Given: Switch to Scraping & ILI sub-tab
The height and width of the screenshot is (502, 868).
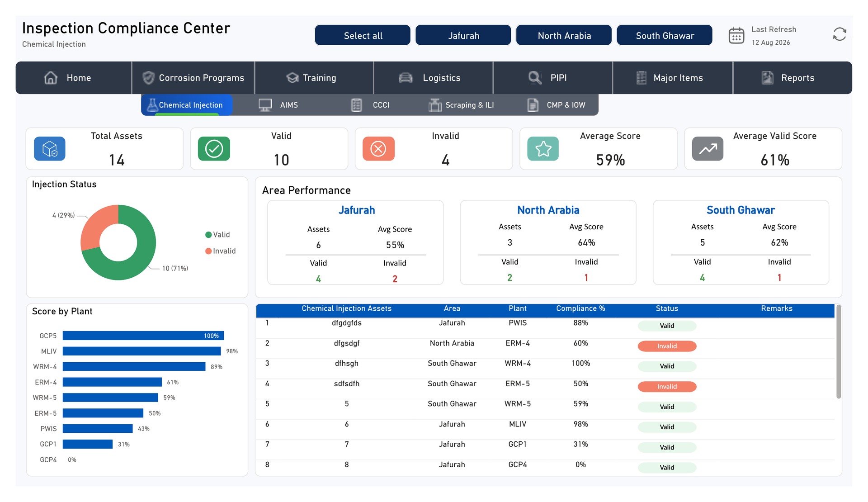Looking at the screenshot, I should [x=462, y=105].
